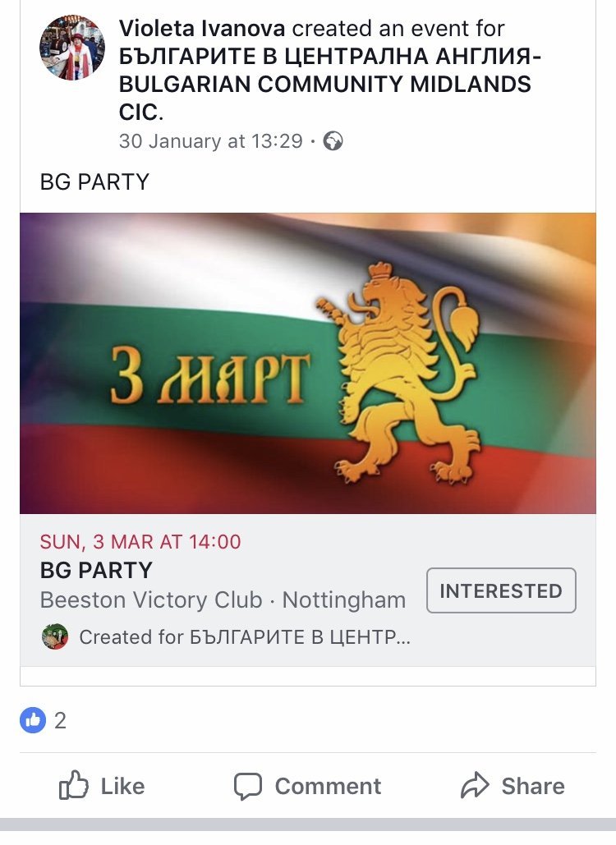Click the Violeta Ivanova name link
Image resolution: width=616 pixels, height=845 pixels.
pyautogui.click(x=202, y=29)
